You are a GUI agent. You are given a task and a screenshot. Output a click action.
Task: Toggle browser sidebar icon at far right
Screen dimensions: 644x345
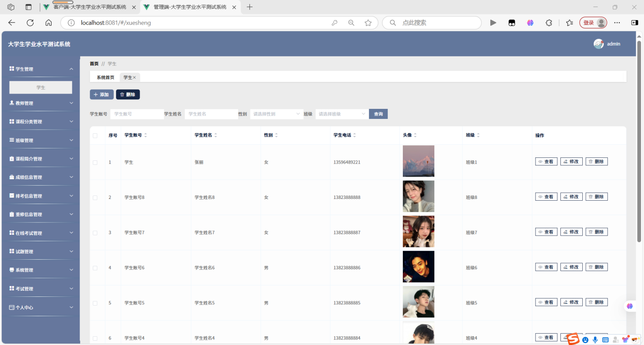pos(634,23)
